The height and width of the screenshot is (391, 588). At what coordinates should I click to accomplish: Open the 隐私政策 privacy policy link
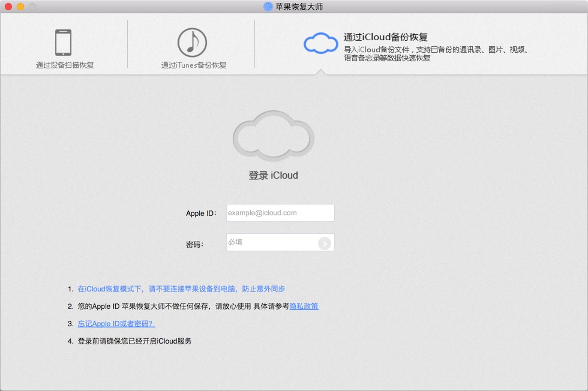304,306
